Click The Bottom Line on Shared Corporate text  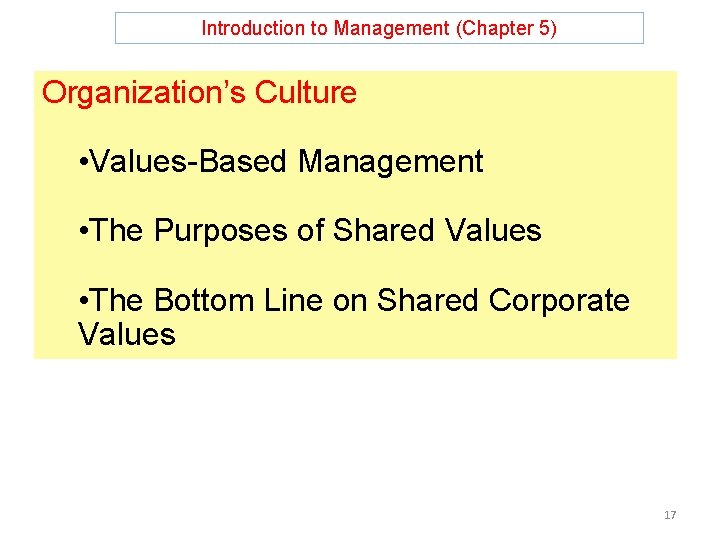coord(354,300)
